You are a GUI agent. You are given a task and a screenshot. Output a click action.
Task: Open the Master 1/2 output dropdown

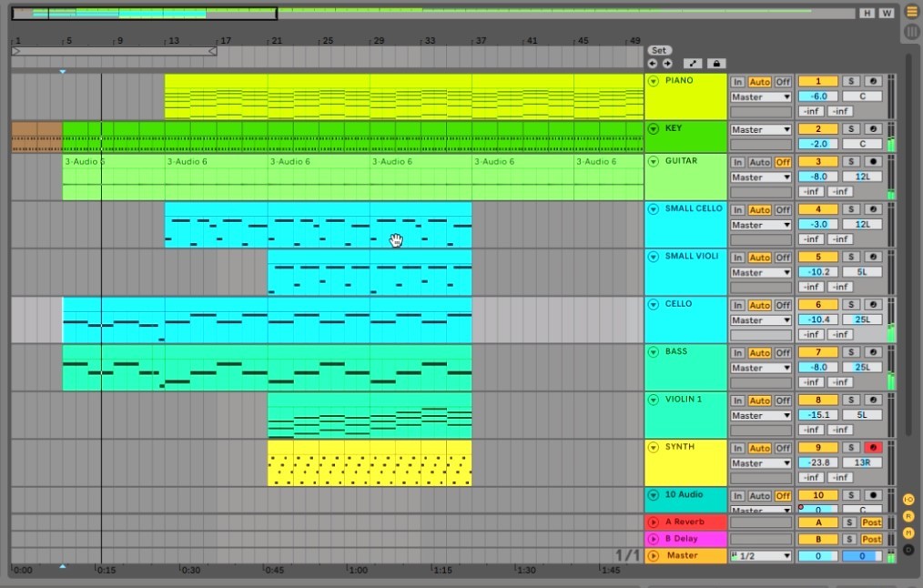(x=761, y=555)
